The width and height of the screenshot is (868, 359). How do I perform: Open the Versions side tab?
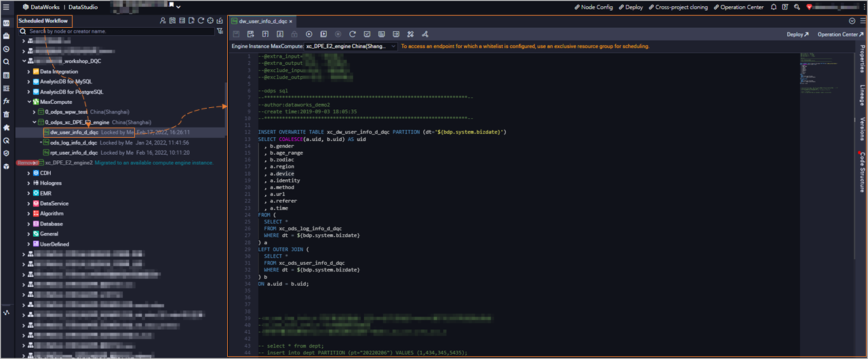click(x=862, y=128)
